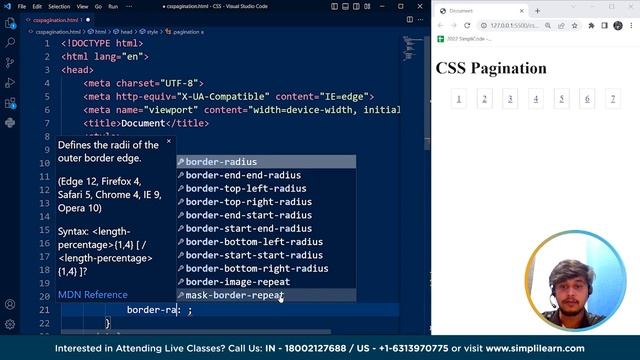Open the Extensions view
Screen dimensions: 640x360
pyautogui.click(x=10, y=103)
